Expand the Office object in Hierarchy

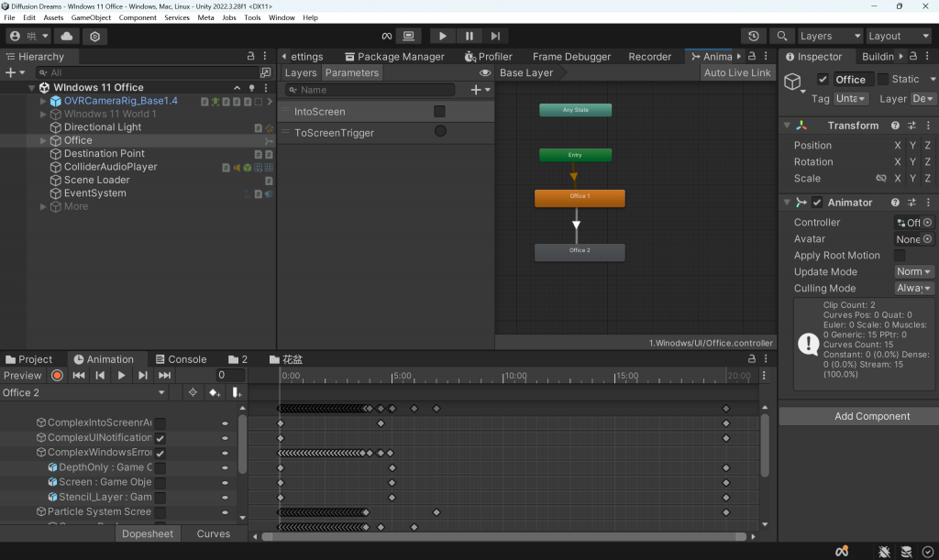[43, 140]
